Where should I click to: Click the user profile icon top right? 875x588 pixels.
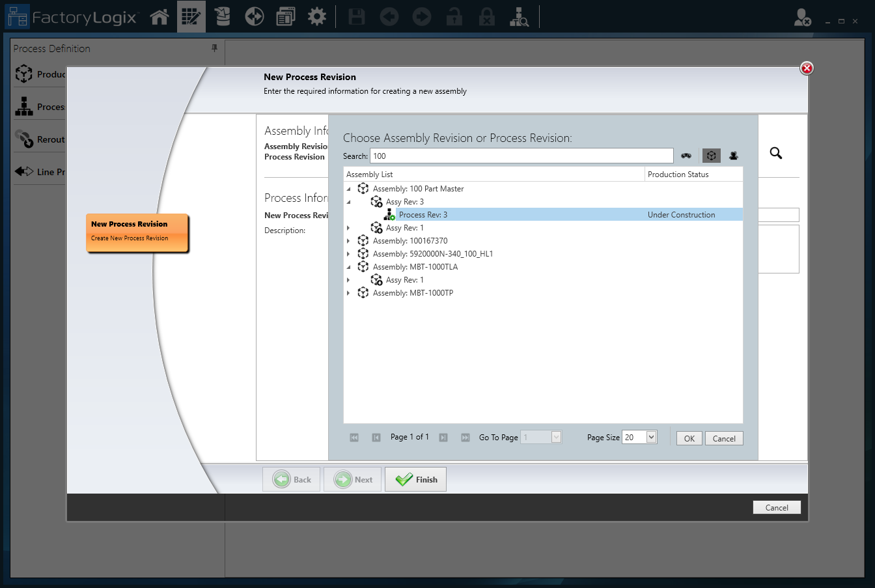[x=803, y=18]
